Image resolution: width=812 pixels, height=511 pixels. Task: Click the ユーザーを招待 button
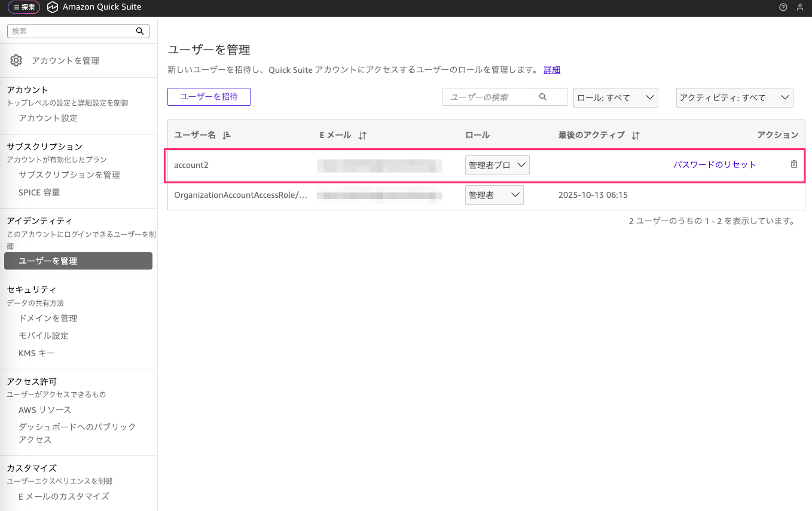[209, 97]
